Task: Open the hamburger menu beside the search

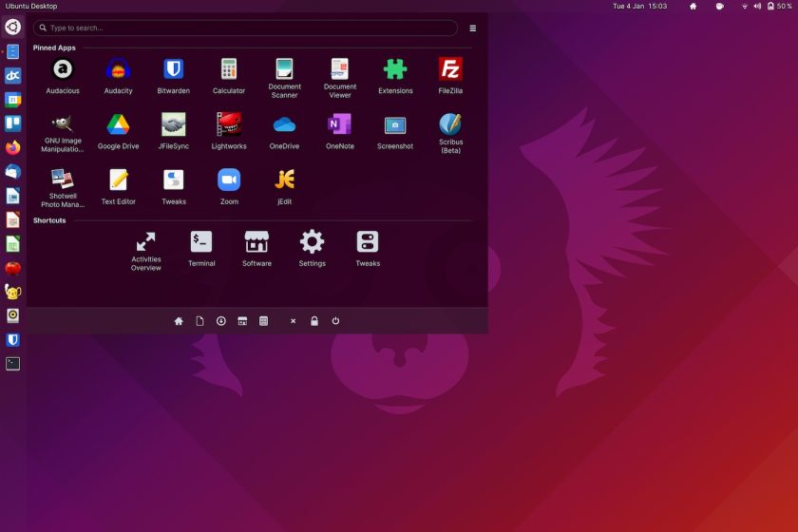Action: [473, 28]
